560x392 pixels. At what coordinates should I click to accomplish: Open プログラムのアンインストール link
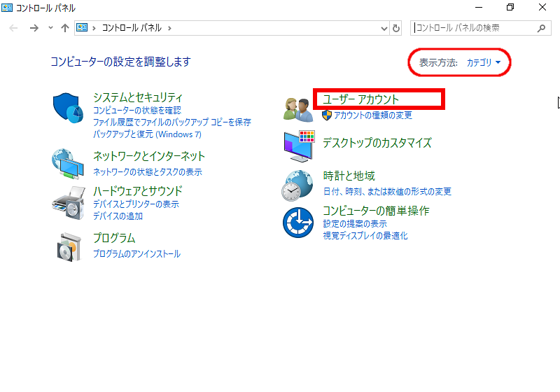coord(136,254)
